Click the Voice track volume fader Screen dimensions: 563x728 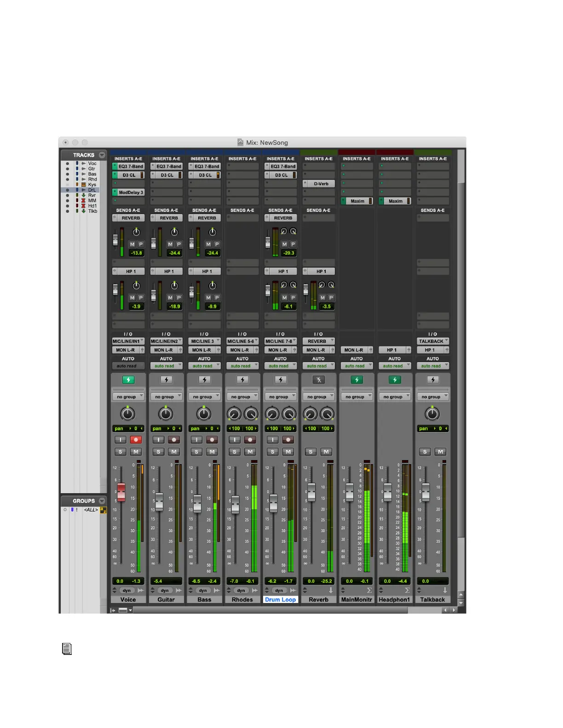pos(121,492)
